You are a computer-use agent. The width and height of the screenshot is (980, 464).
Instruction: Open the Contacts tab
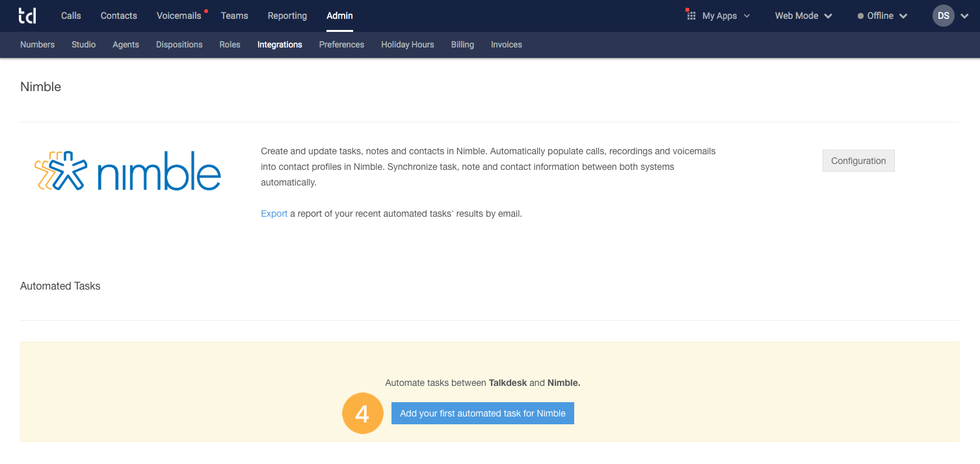[x=119, y=16]
